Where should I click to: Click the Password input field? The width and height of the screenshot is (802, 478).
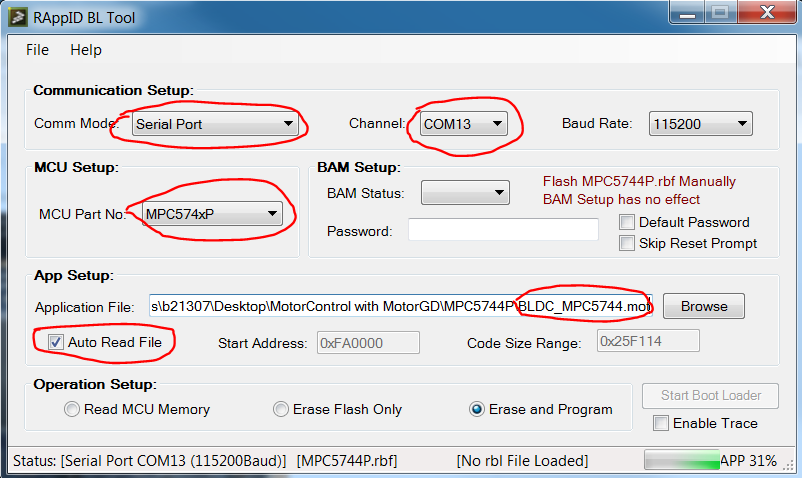pyautogui.click(x=503, y=231)
